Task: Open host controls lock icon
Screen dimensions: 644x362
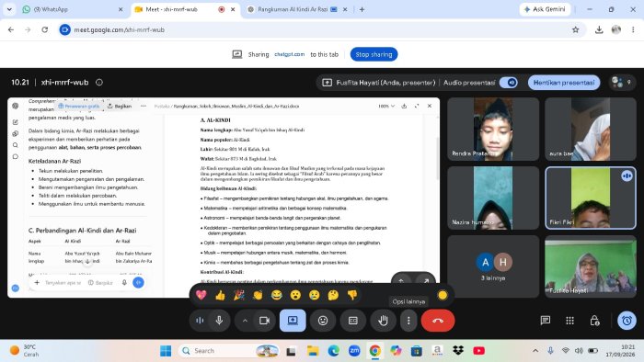Action: pyautogui.click(x=594, y=320)
